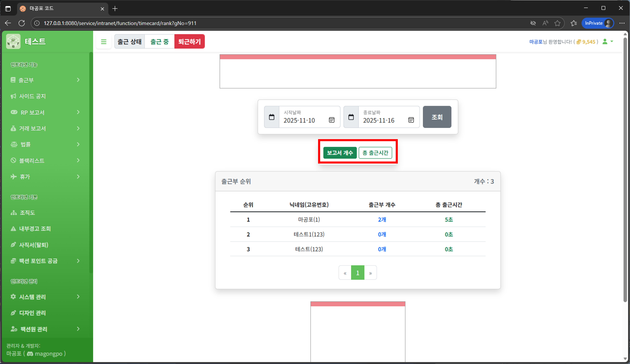Viewport: 630px width, 364px height.
Task: Open calendar picker for the start date (시작날짜)
Action: pyautogui.click(x=331, y=120)
